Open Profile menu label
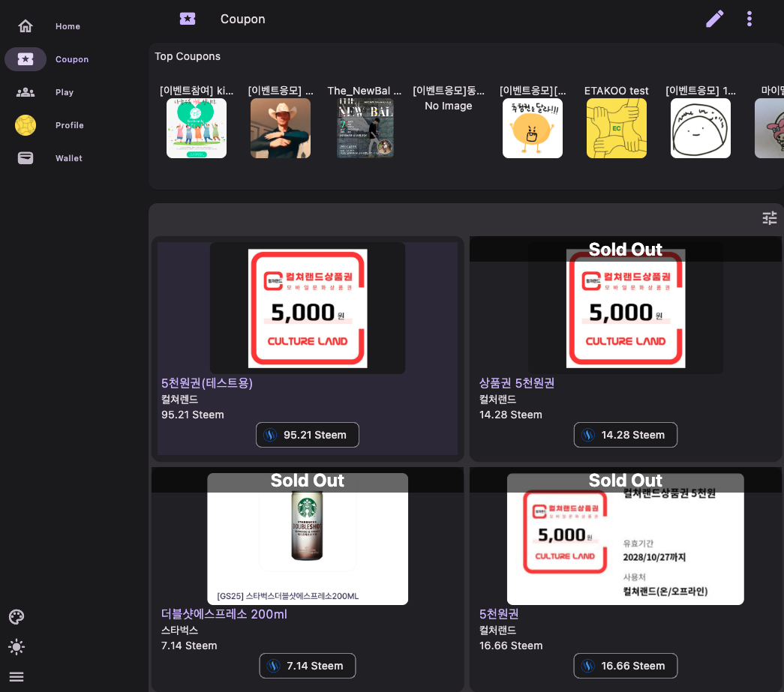This screenshot has height=692, width=784. pos(70,125)
